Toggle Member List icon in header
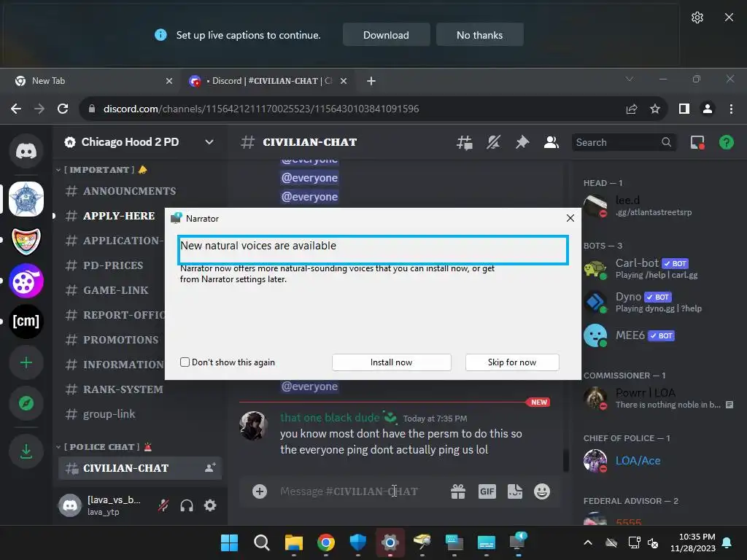This screenshot has width=747, height=560. (551, 142)
